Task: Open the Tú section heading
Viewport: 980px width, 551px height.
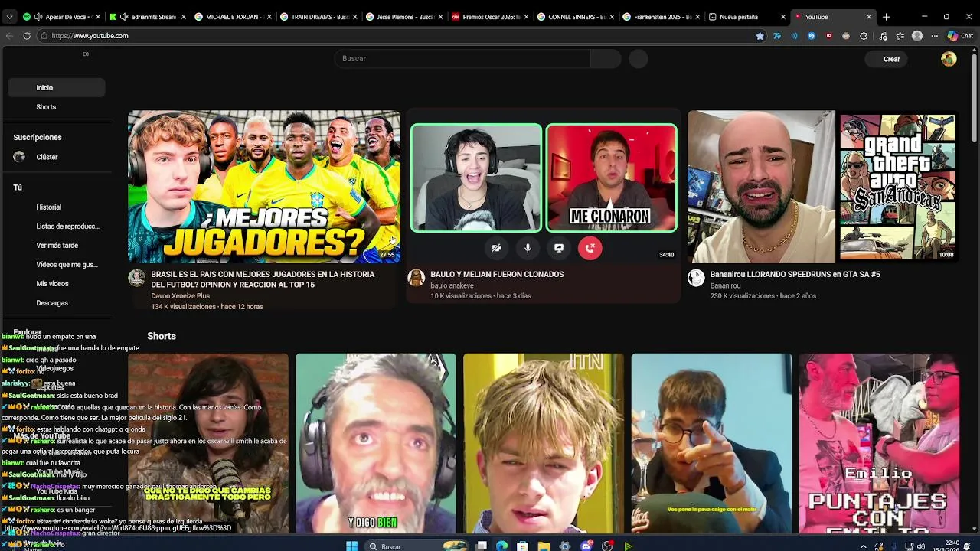Action: coord(18,187)
